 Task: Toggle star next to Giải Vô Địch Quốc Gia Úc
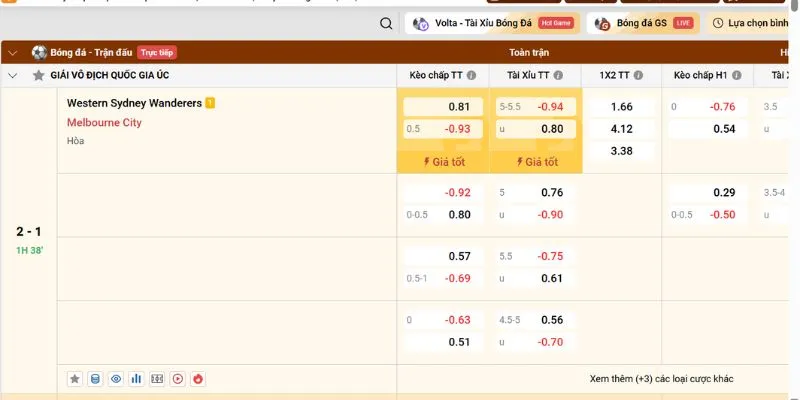tap(38, 75)
